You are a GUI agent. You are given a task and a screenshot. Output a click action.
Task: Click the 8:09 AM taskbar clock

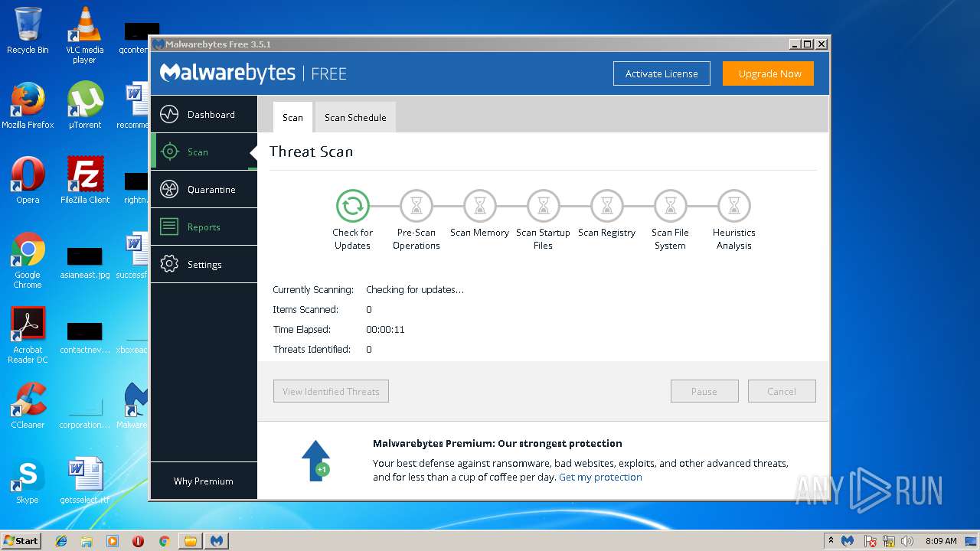coord(941,541)
